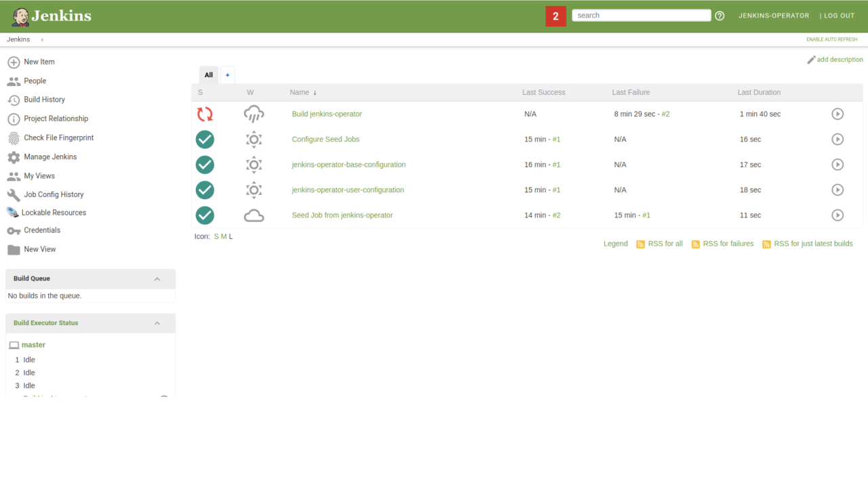Select the All view tab
This screenshot has width=868, height=487.
point(209,75)
